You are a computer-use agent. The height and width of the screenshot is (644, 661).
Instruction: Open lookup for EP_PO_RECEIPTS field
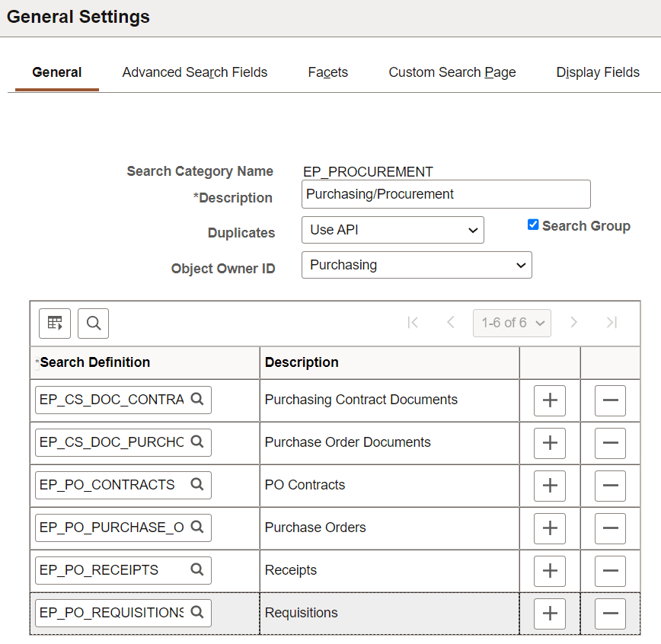[197, 570]
